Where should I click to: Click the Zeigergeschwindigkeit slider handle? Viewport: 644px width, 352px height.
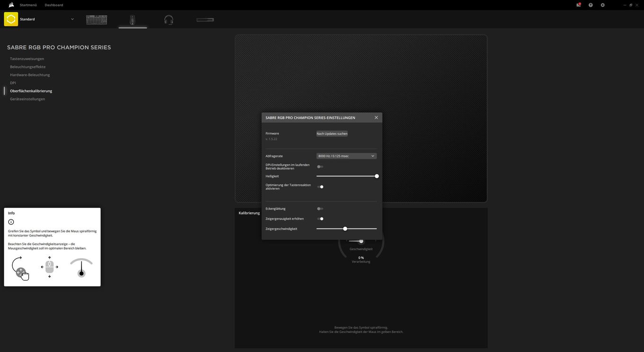click(x=345, y=229)
